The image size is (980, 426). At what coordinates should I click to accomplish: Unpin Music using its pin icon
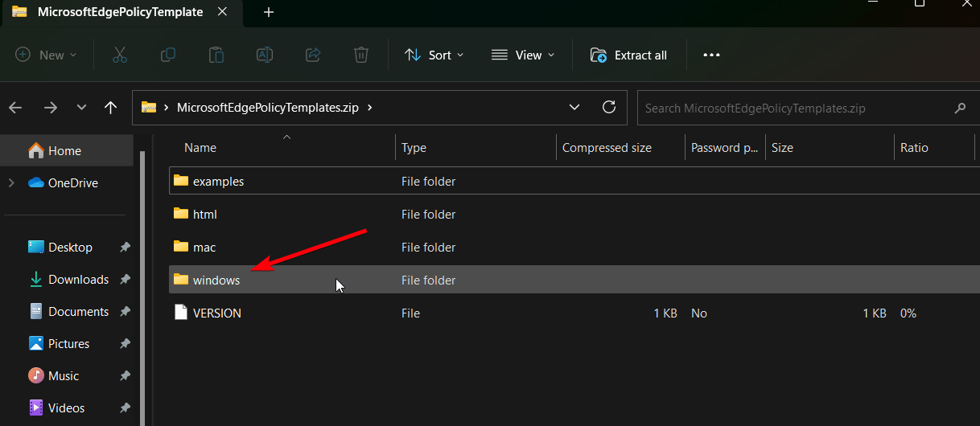(x=125, y=376)
